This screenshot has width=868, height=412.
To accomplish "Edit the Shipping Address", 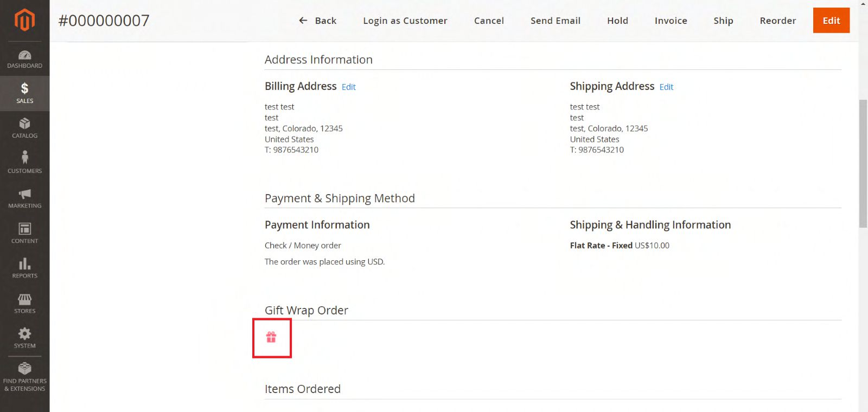I will click(666, 87).
